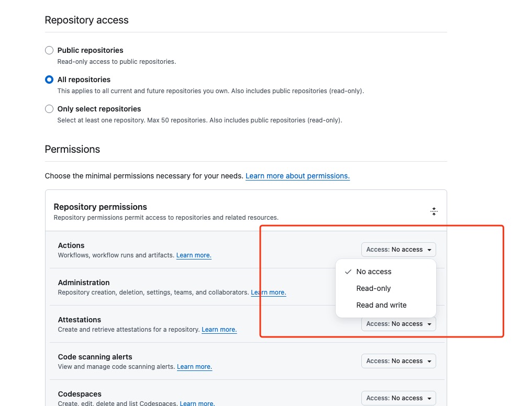Image resolution: width=532 pixels, height=406 pixels.
Task: Open the Administration Learn more link
Action: (269, 292)
